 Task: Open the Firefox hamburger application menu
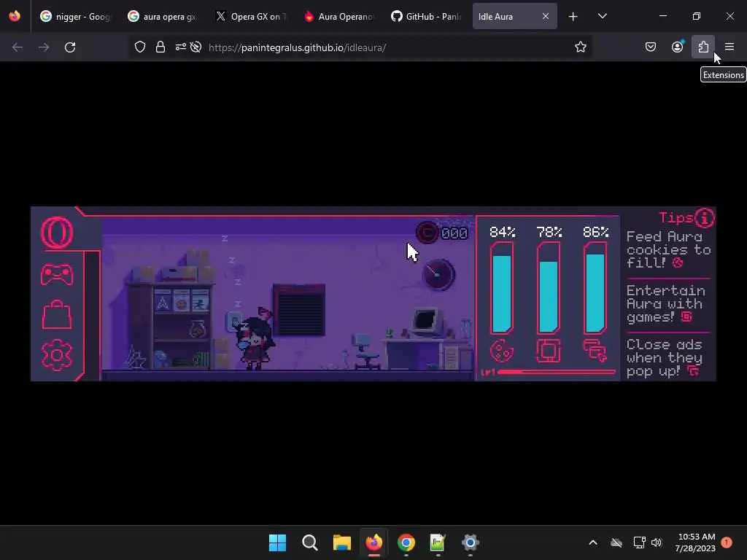tap(729, 47)
